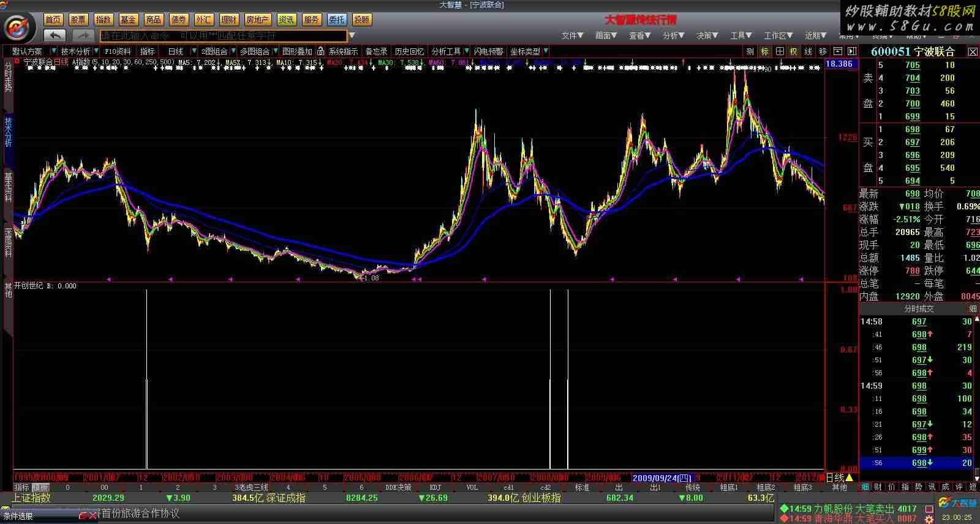Open the 基金 funds tab
980x524 pixels.
pyautogui.click(x=129, y=20)
